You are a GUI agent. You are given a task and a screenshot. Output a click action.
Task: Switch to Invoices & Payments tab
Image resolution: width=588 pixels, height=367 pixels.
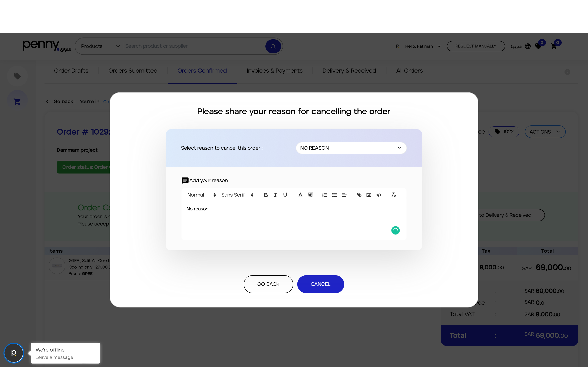point(275,71)
